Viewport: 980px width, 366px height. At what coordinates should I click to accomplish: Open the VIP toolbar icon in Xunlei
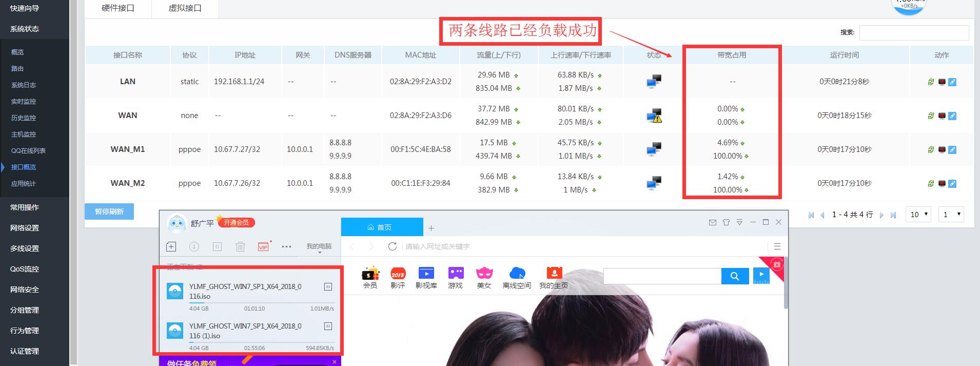point(263,246)
